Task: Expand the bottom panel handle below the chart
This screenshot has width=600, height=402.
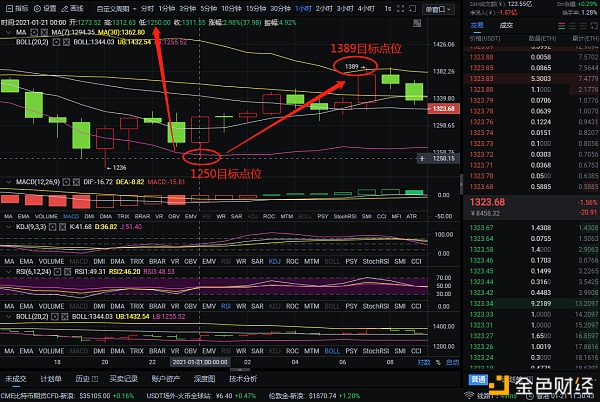Action: point(240,370)
